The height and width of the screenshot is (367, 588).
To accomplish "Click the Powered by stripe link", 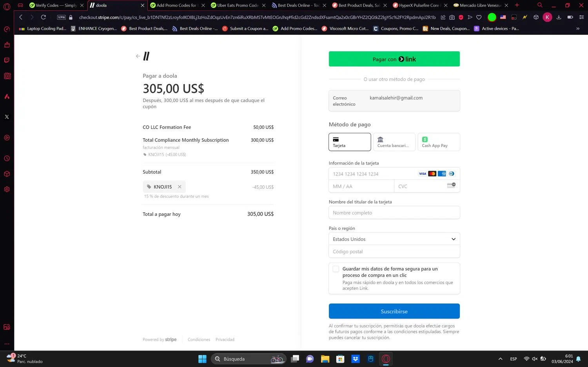I will coord(160,340).
